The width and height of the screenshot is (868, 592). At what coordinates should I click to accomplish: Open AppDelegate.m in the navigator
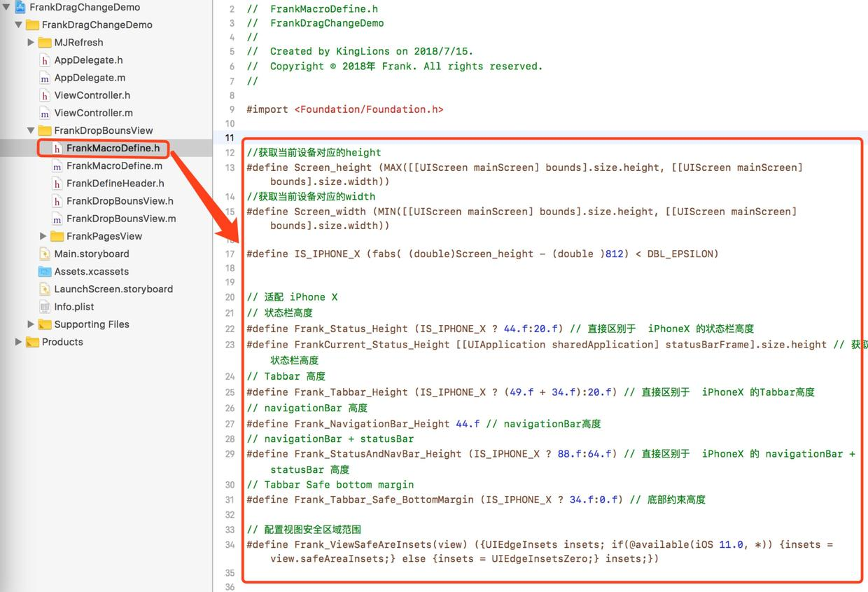click(90, 78)
